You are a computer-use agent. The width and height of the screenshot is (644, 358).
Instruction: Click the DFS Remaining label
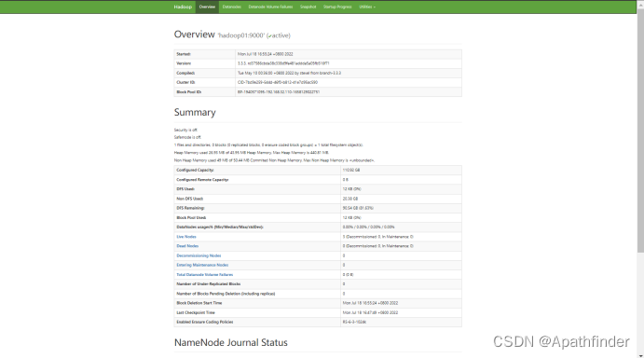(x=190, y=208)
